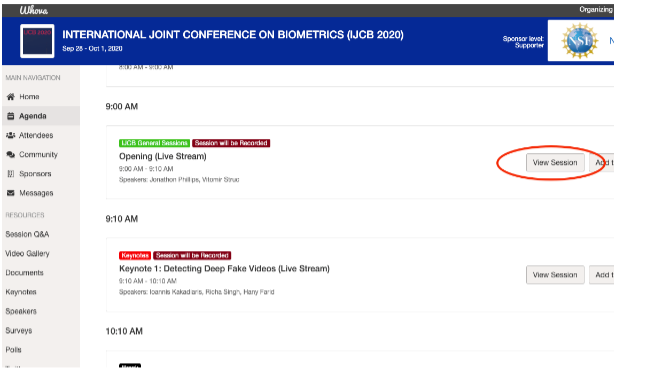The image size is (652, 372).
Task: Add Opening (Live Stream) to my agenda
Action: point(602,163)
